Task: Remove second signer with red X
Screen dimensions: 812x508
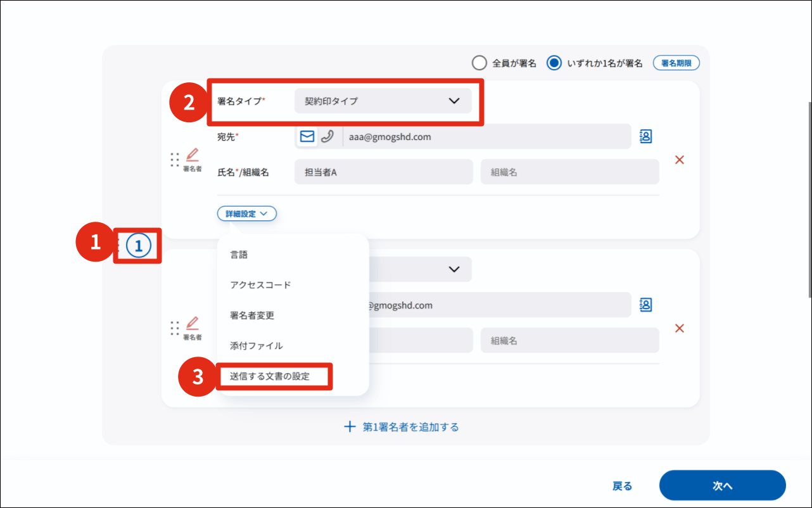Action: (x=680, y=328)
